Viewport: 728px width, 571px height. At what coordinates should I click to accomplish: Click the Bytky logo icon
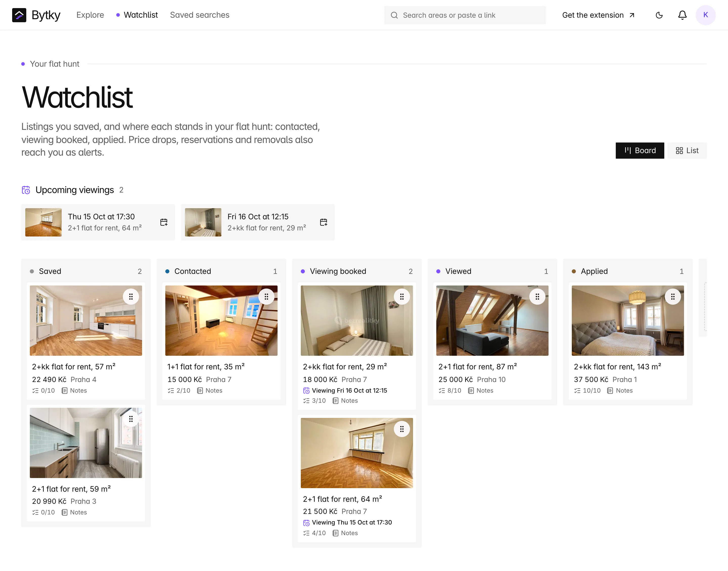click(x=19, y=15)
